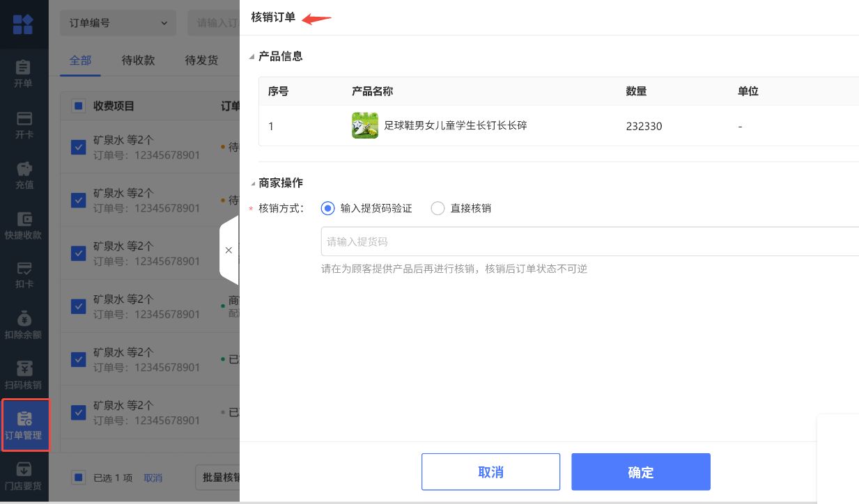Select 输入提货码验证 radio option

(x=327, y=208)
